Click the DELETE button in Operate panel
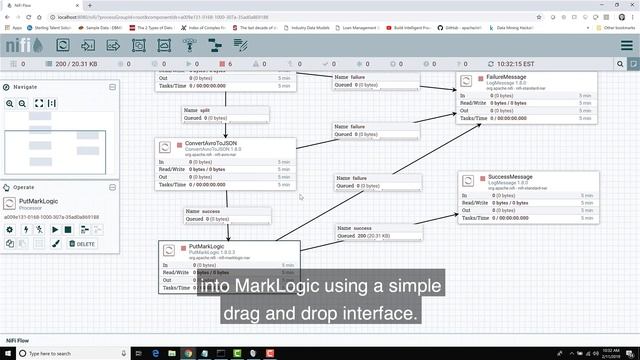 click(x=82, y=244)
